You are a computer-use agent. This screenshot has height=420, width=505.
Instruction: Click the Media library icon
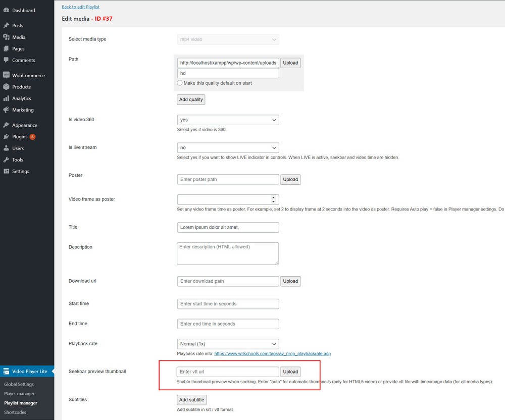pos(7,37)
